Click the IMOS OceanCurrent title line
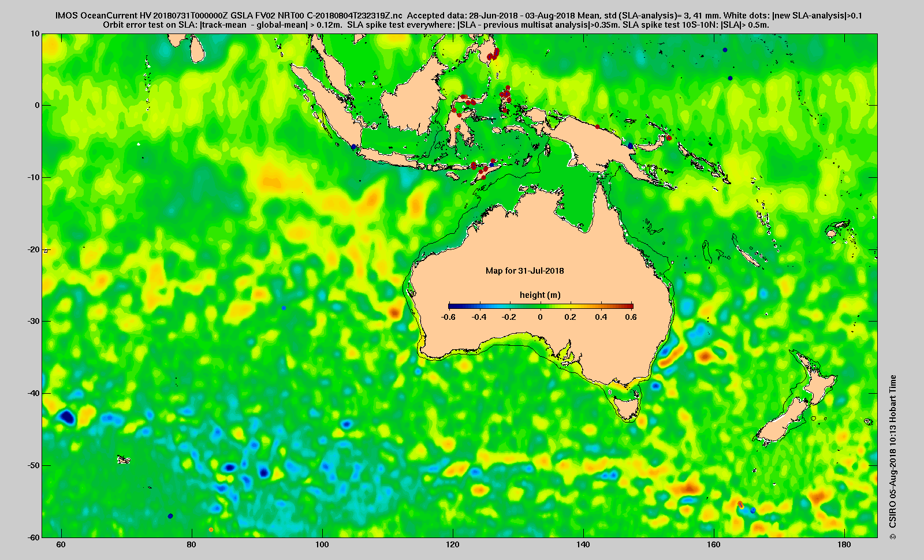The image size is (924, 560). click(x=459, y=16)
